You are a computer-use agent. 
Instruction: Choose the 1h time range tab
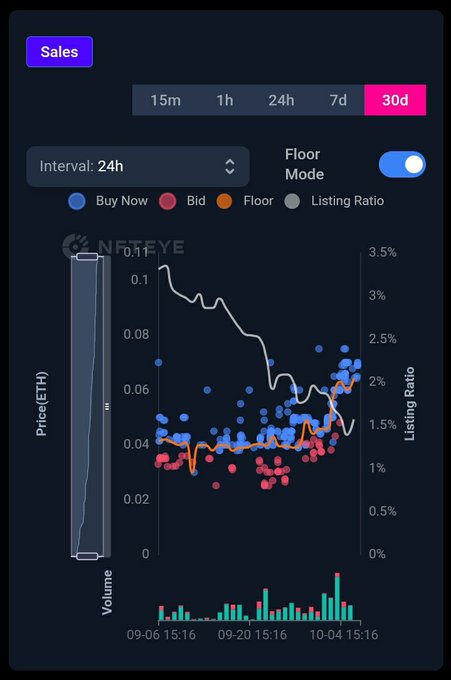tap(225, 100)
